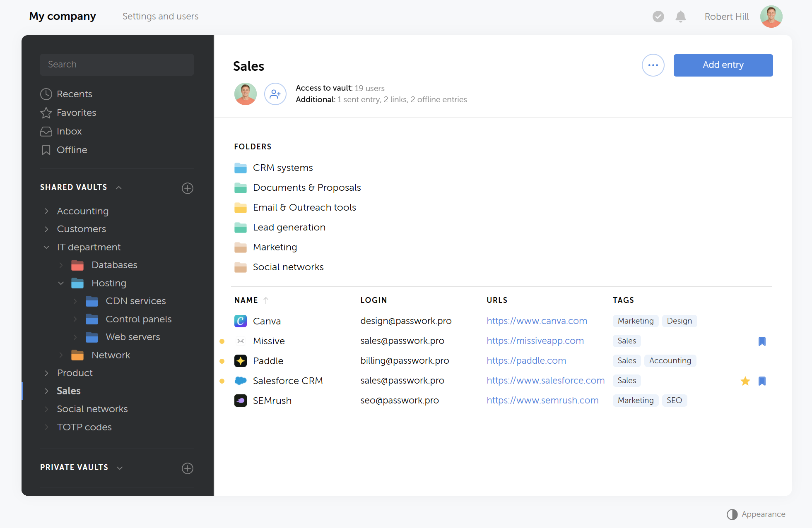
Task: Open the paddle.com URL link
Action: [526, 361]
